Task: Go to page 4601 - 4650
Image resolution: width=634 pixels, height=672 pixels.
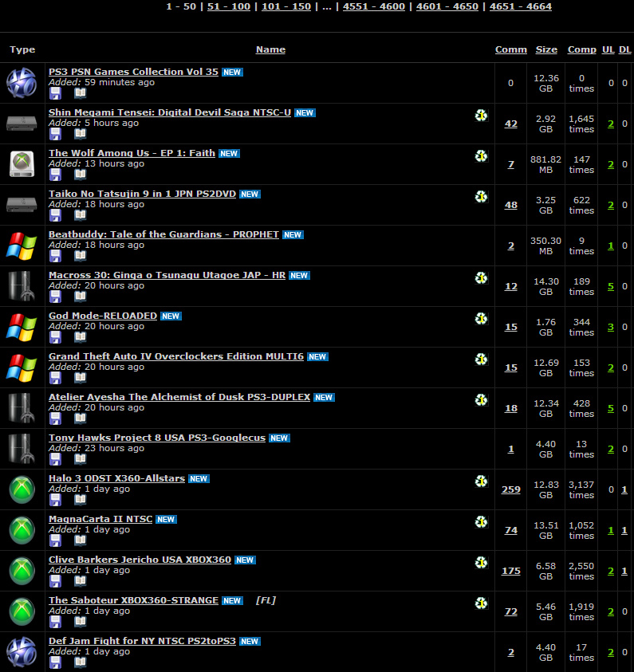Action: pos(447,6)
